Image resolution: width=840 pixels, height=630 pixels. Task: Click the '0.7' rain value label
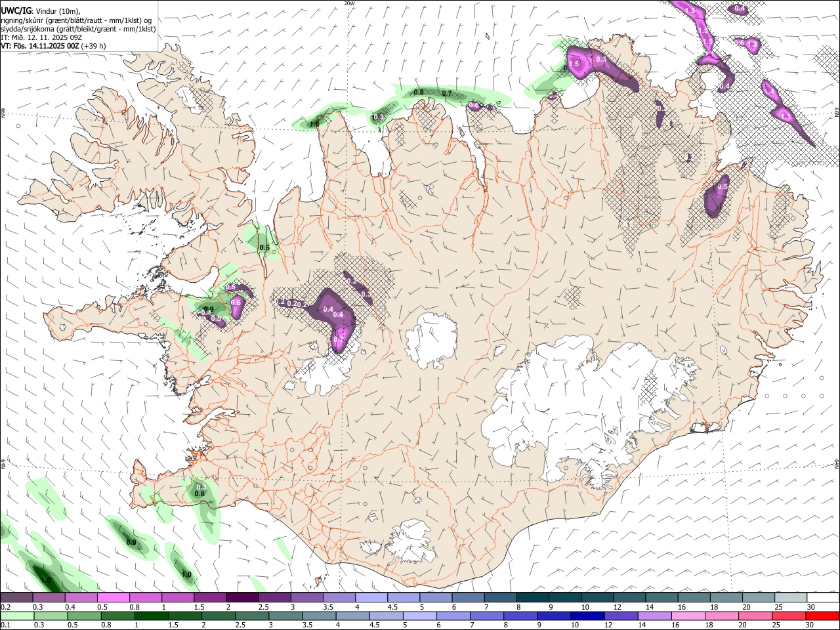point(447,94)
